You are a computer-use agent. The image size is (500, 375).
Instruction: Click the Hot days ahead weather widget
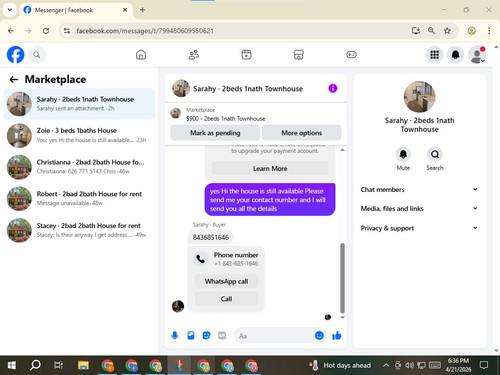(x=339, y=365)
